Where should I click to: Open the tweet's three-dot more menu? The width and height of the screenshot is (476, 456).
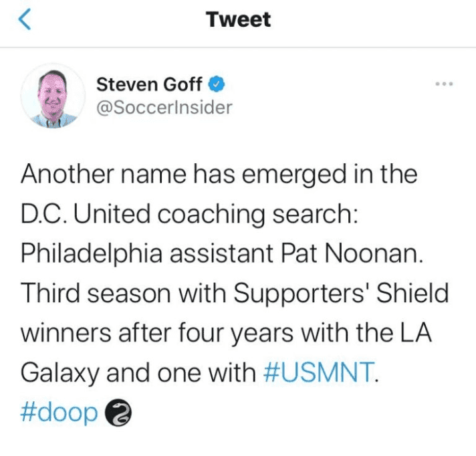point(443,86)
